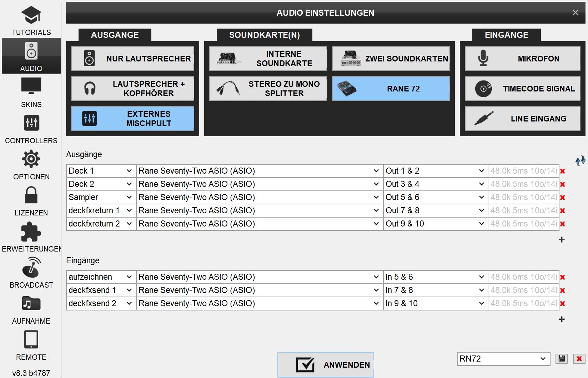
Task: Save the RN72 audio config with floppy icon
Action: [x=562, y=359]
